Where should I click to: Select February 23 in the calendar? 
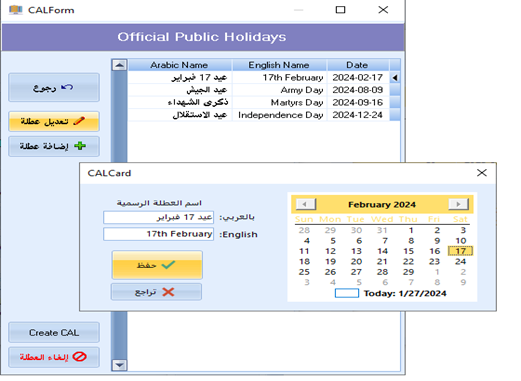434,262
